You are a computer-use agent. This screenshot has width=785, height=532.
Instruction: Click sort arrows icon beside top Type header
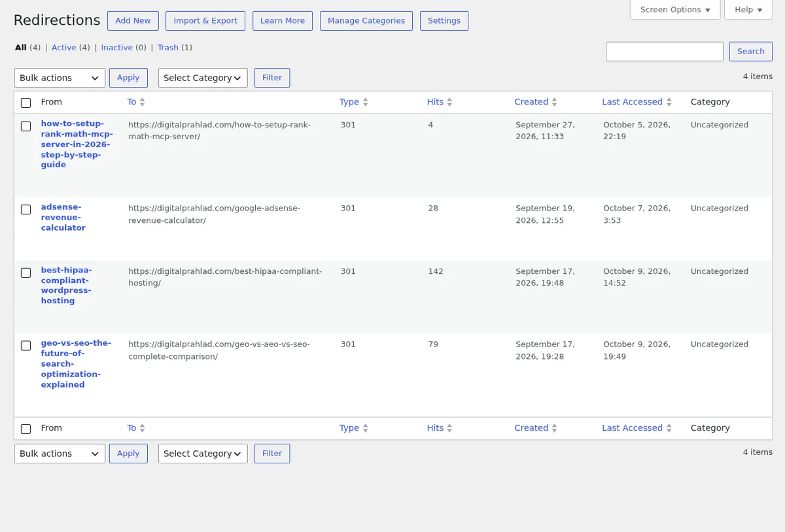(366, 102)
